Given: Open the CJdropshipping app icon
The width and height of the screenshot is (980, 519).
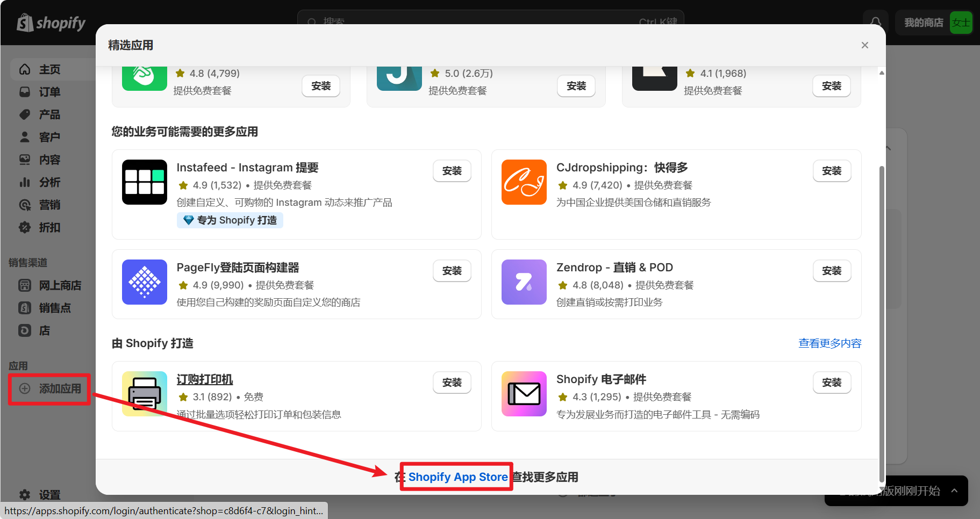Looking at the screenshot, I should [x=524, y=182].
